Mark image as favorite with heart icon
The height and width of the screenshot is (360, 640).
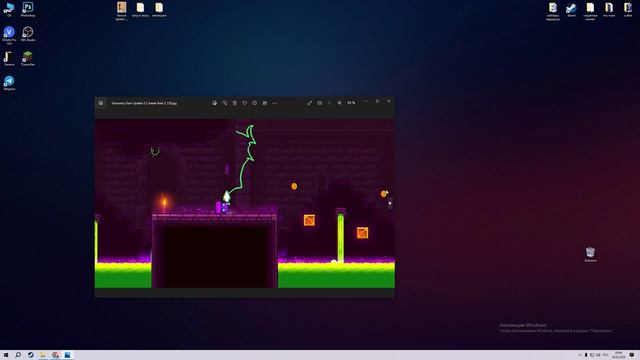click(244, 103)
